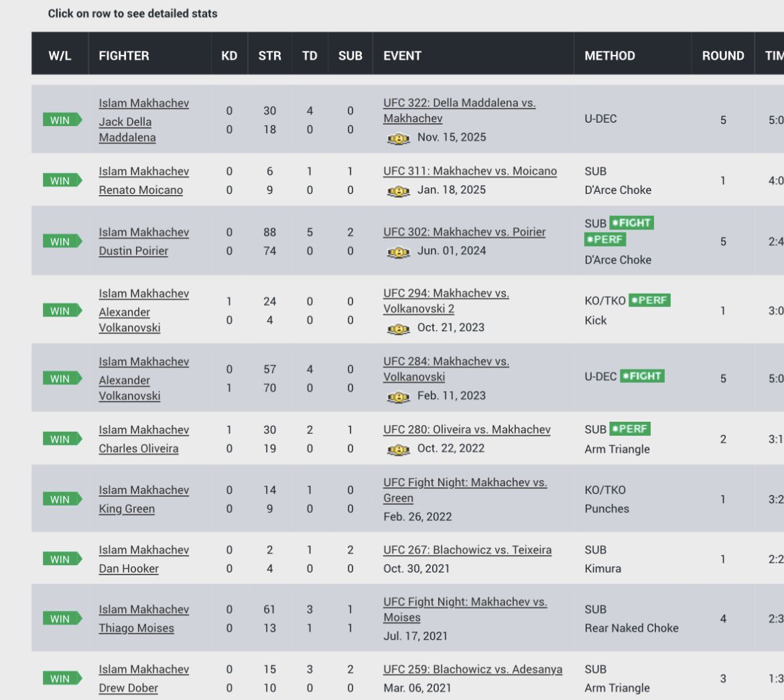
Task: Click the PERF bonus badge for UFC 302
Action: click(605, 239)
